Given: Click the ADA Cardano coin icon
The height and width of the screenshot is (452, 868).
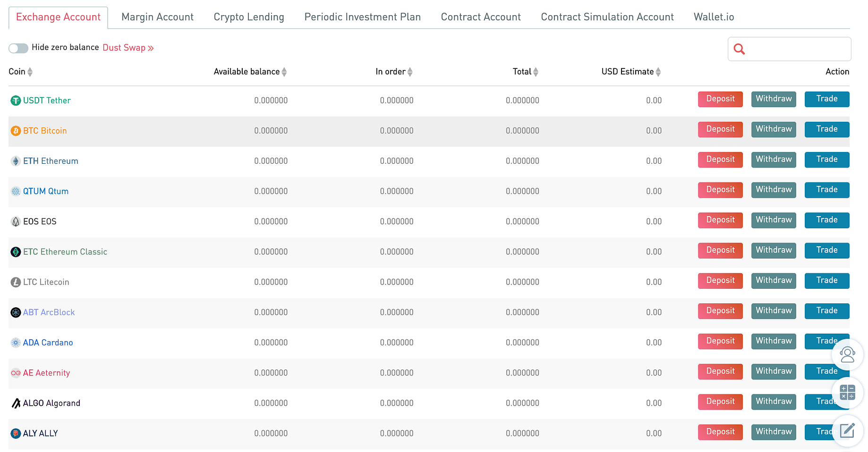Looking at the screenshot, I should click(15, 342).
